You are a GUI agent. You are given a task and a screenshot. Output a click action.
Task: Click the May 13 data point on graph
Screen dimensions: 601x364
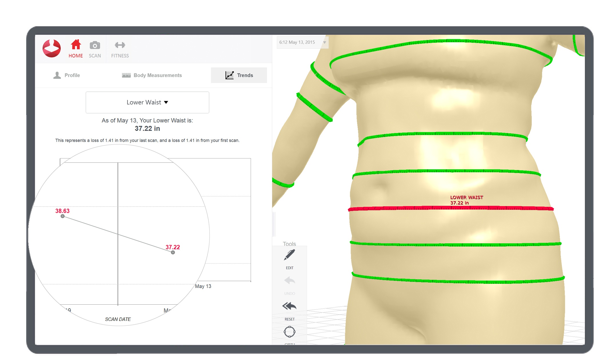pyautogui.click(x=172, y=252)
